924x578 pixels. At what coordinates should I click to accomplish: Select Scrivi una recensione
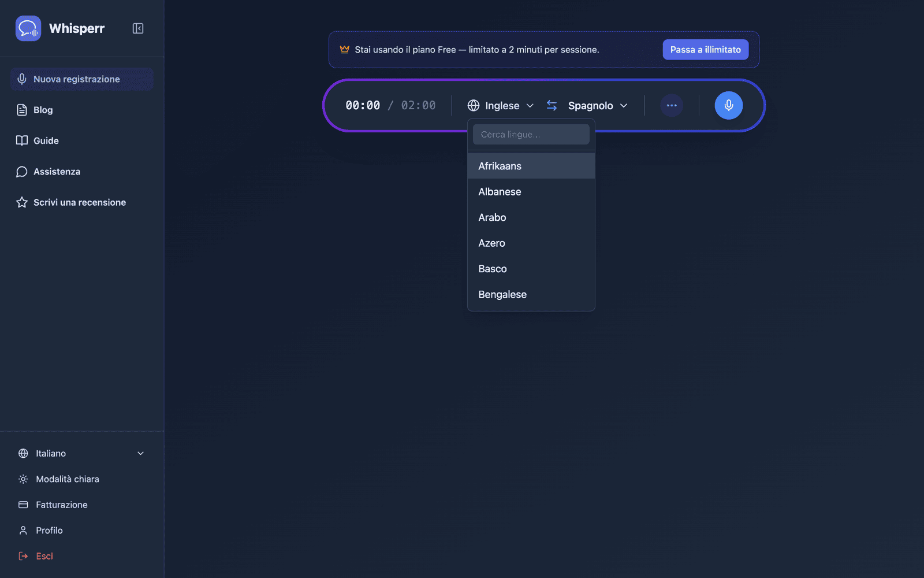(81, 202)
